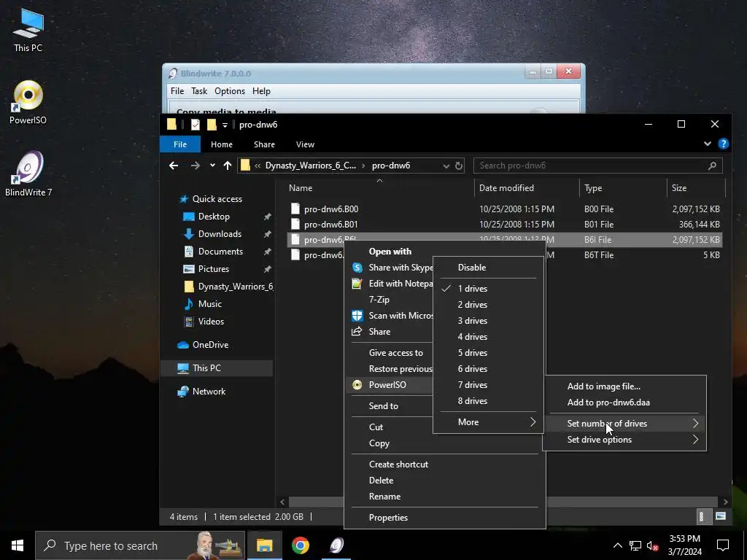Go up one folder level with the up arrow
This screenshot has width=747, height=560.
pyautogui.click(x=228, y=166)
